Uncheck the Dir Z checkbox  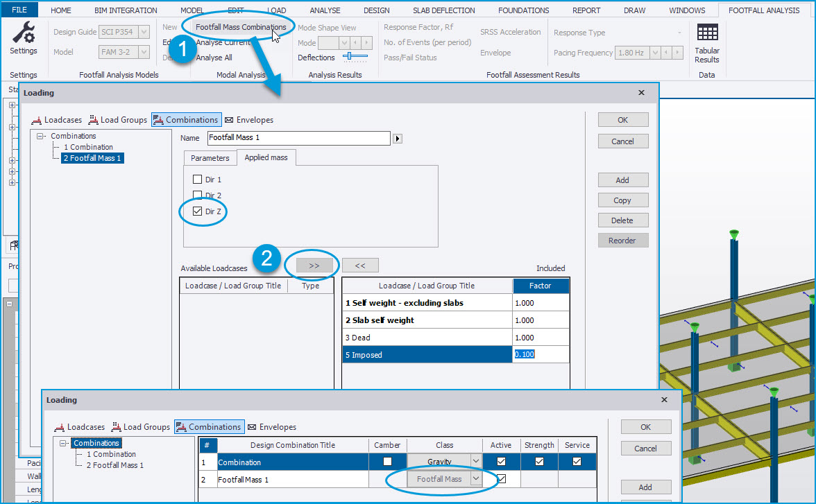198,211
